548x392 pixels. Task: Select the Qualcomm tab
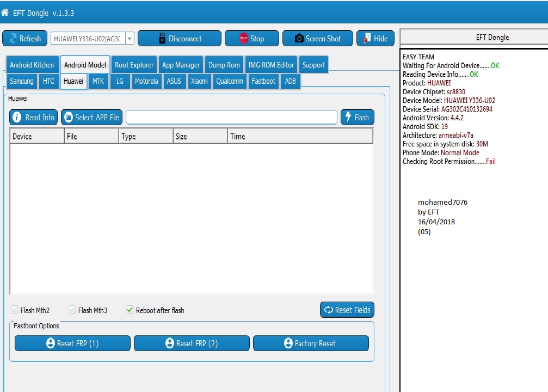pos(229,81)
